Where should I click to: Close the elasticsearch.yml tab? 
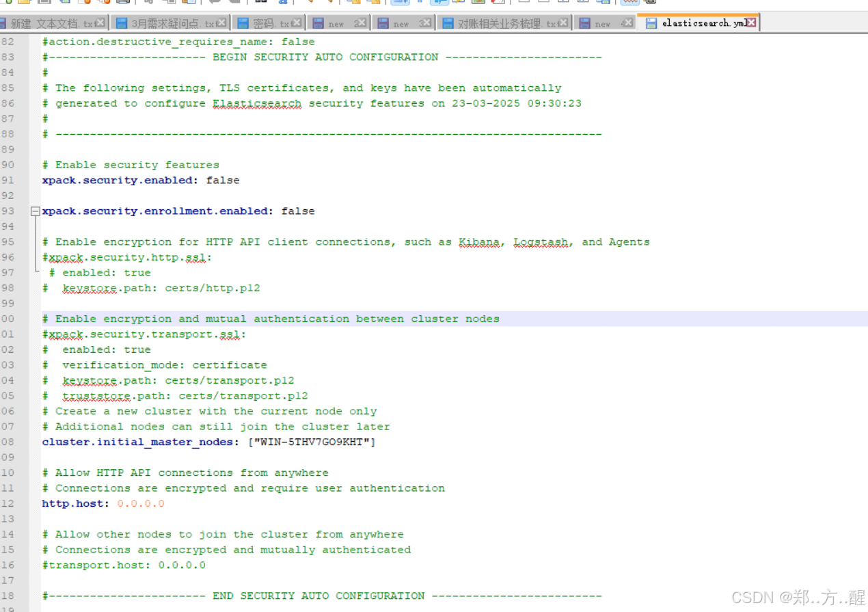[x=751, y=23]
